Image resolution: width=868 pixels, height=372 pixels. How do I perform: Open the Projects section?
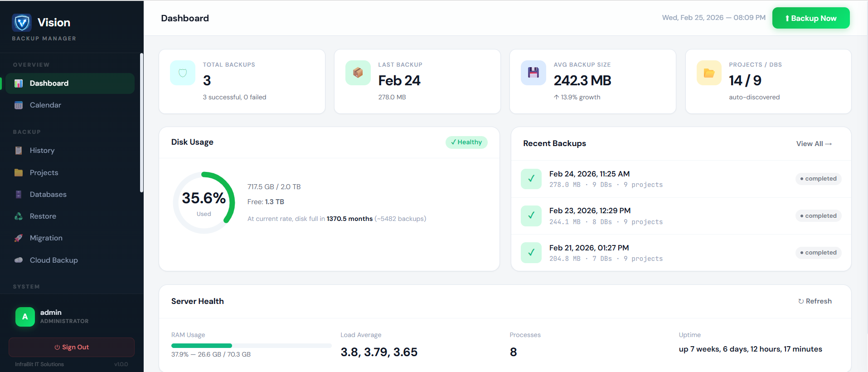(x=70, y=173)
